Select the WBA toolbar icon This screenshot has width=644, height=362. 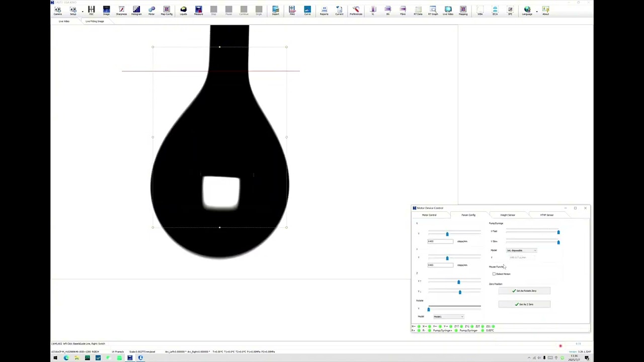(480, 10)
